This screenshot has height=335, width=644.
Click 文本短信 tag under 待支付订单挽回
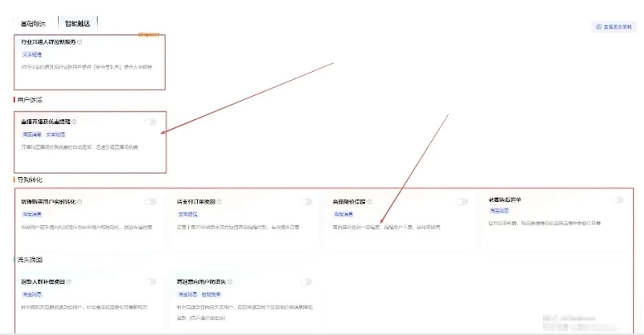(x=188, y=214)
